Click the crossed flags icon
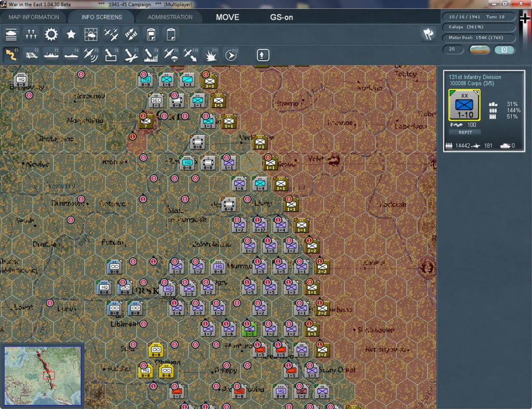Image resolution: width=532 pixels, height=409 pixels. point(428,34)
